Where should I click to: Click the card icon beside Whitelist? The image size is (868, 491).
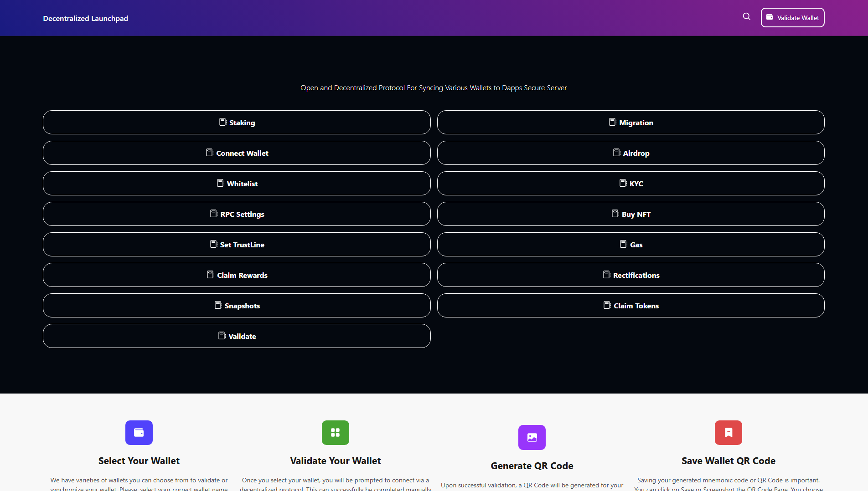click(221, 183)
